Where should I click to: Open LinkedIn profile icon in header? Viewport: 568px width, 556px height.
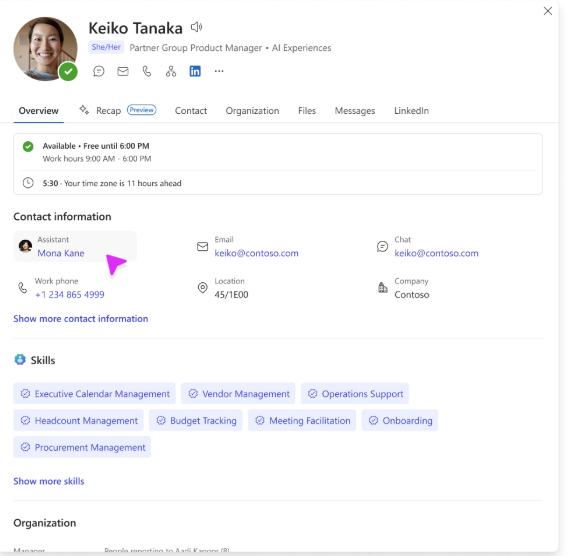(195, 71)
